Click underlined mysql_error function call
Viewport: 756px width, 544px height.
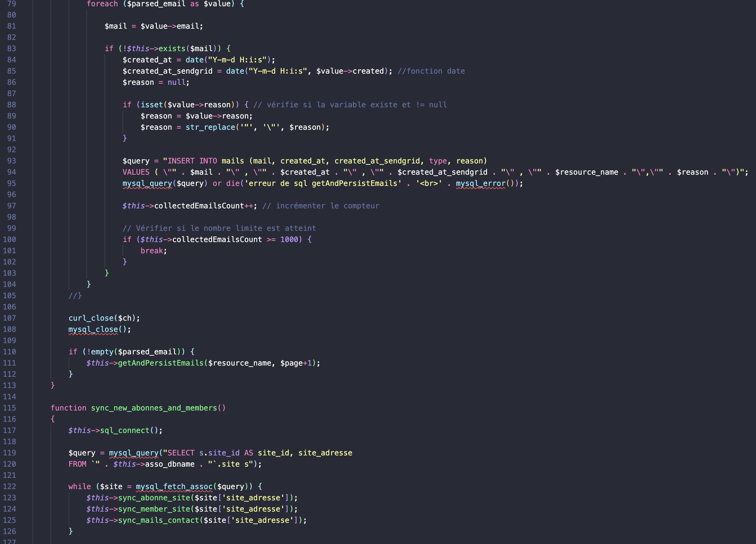tap(480, 183)
